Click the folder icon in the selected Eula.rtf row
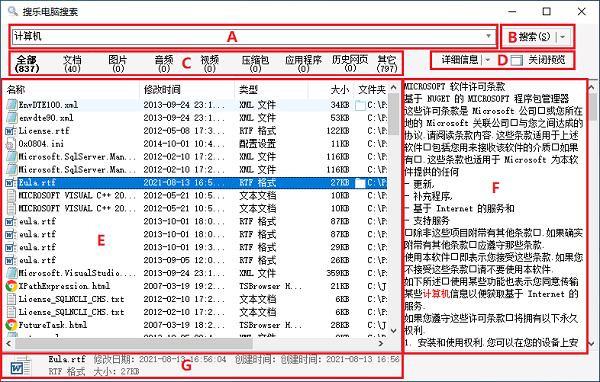Image resolution: width=600 pixels, height=382 pixels. [360, 183]
